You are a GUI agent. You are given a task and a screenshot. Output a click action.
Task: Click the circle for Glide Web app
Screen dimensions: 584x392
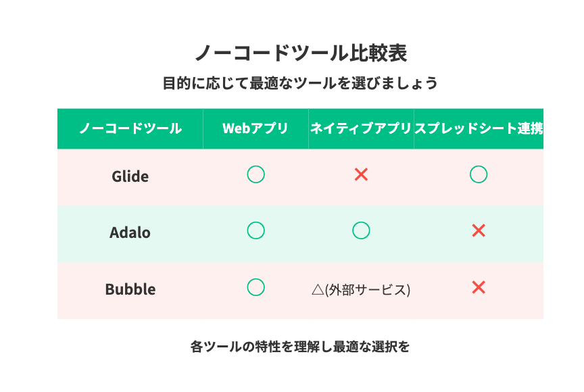click(256, 174)
